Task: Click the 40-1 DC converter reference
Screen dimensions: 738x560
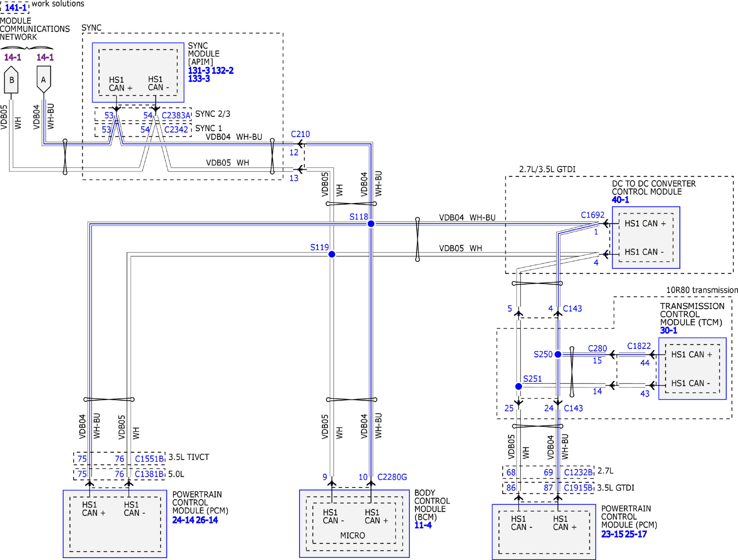Action: point(620,200)
